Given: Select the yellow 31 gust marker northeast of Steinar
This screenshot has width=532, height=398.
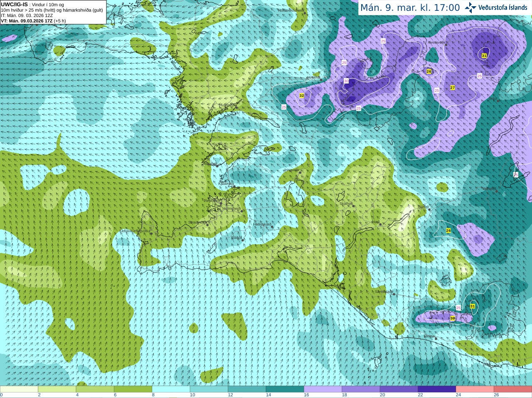Looking at the screenshot, I should tap(473, 306).
